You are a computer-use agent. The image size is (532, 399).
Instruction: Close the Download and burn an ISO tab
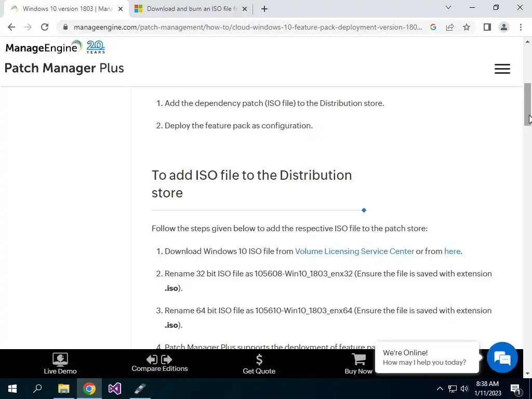point(244,9)
